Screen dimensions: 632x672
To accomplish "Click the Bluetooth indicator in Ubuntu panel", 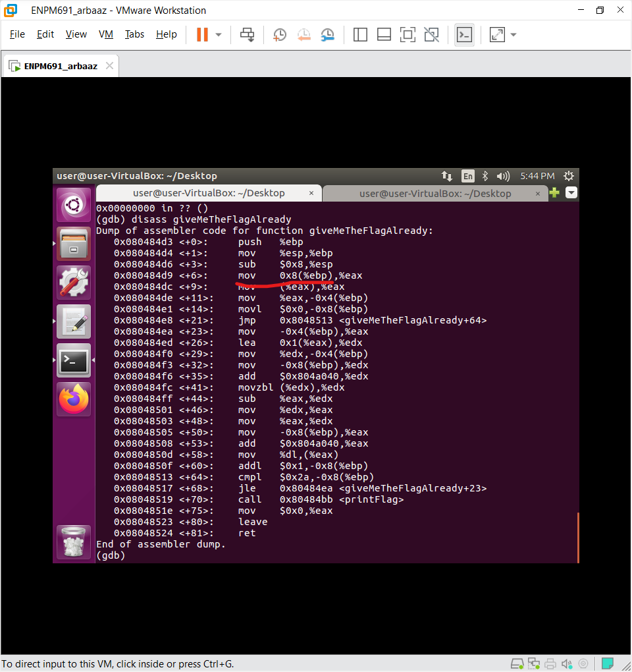I will 485,176.
